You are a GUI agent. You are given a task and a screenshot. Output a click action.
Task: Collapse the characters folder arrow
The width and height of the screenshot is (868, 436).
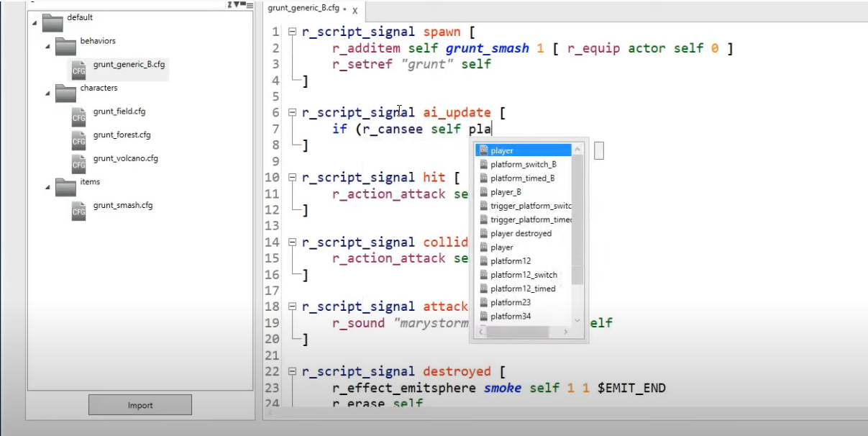[x=47, y=94]
